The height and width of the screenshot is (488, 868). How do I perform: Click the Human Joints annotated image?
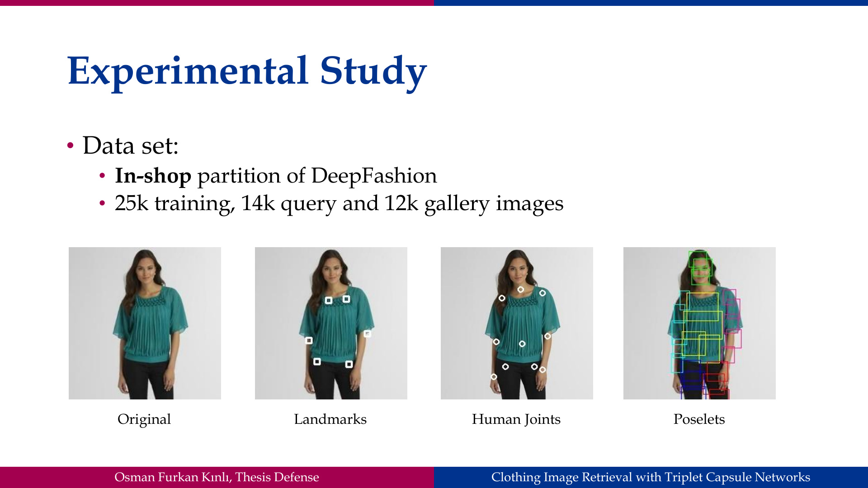[x=517, y=323]
